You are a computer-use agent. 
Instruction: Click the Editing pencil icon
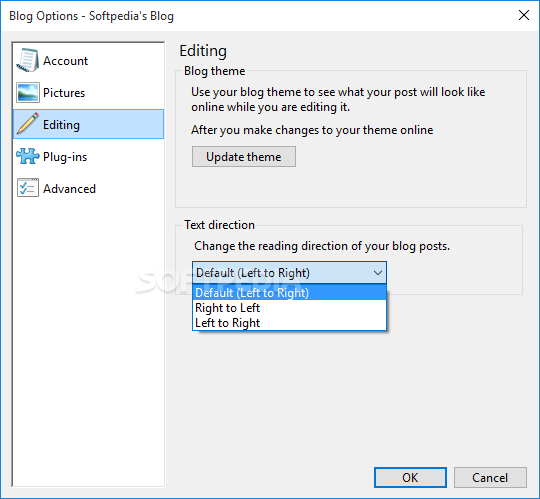pos(28,123)
